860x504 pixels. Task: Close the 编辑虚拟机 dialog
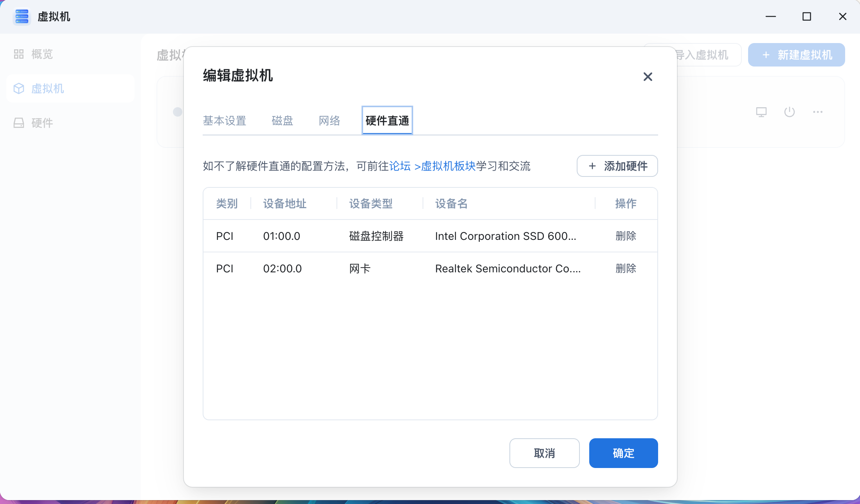(x=648, y=77)
